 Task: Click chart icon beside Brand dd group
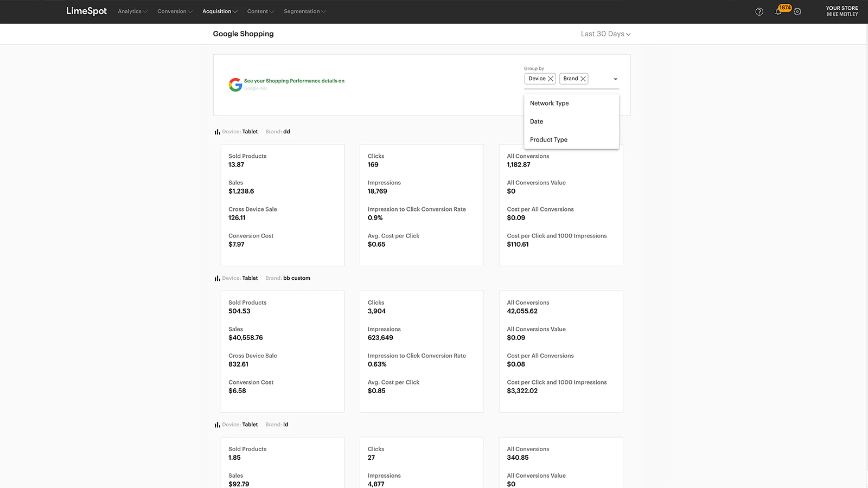click(217, 132)
